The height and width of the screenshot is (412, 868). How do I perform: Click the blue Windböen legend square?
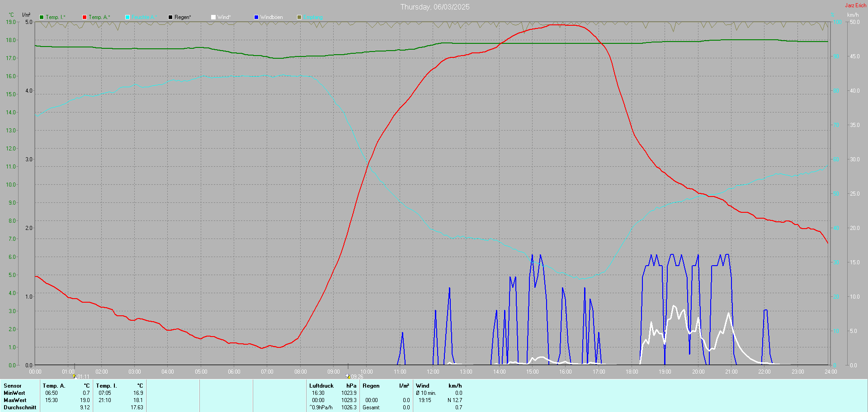point(256,17)
